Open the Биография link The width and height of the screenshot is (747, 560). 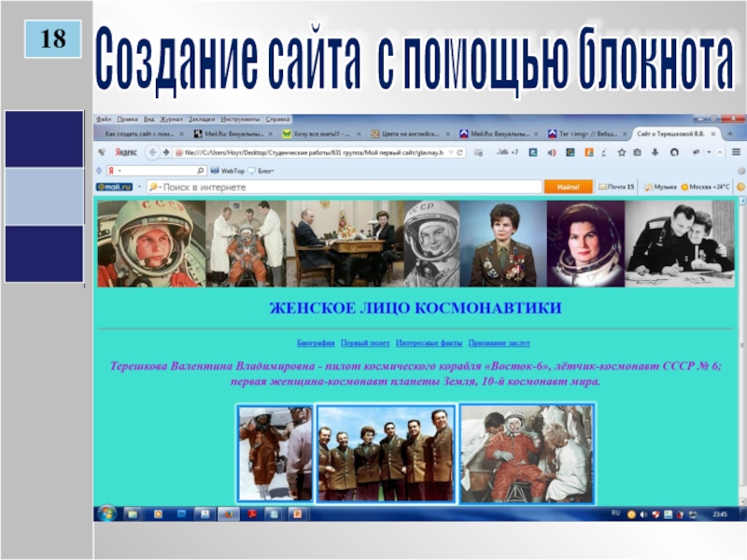[316, 343]
